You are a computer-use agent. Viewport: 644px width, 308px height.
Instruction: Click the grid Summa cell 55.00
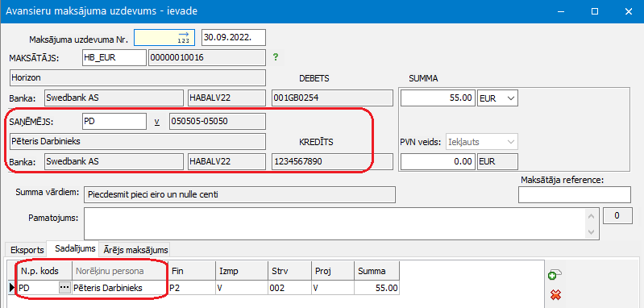(x=376, y=288)
